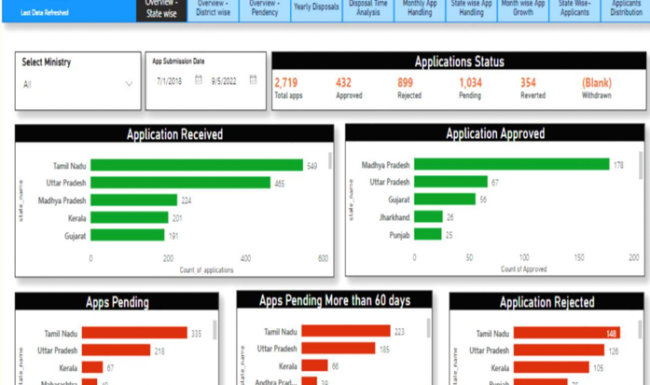Viewport: 650px width, 385px height.
Task: Select the Kerala bar in Application Rejected
Action: pos(551,367)
